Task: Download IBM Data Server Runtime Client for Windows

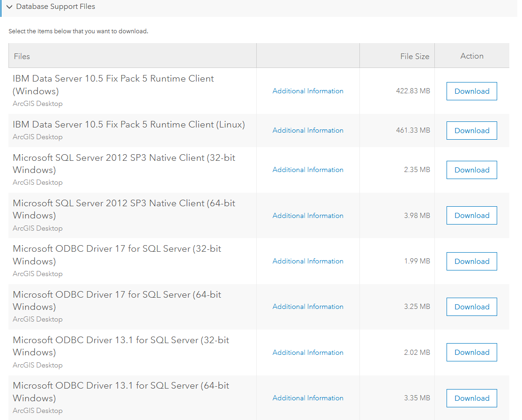Action: click(471, 91)
